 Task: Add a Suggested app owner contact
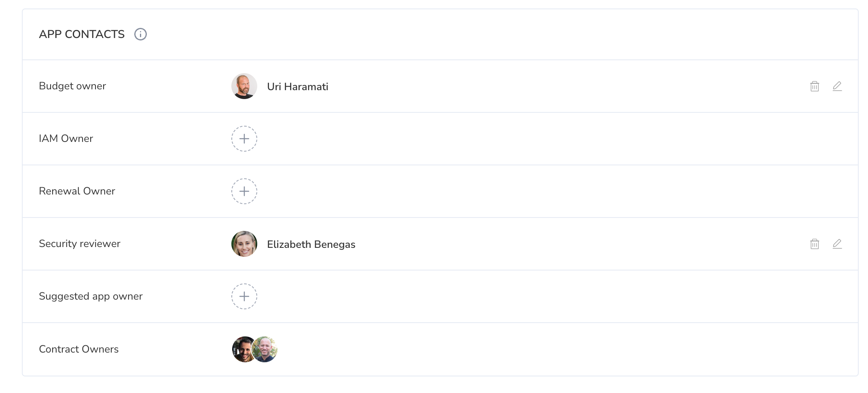click(244, 296)
